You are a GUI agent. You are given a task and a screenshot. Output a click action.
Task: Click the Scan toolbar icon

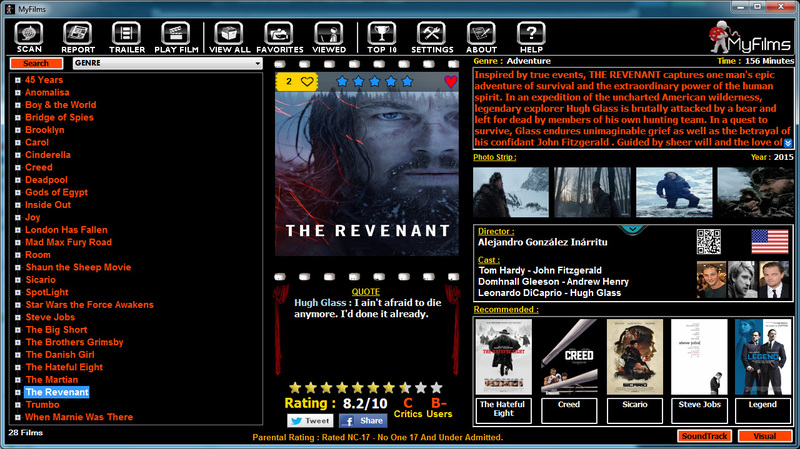pos(29,37)
